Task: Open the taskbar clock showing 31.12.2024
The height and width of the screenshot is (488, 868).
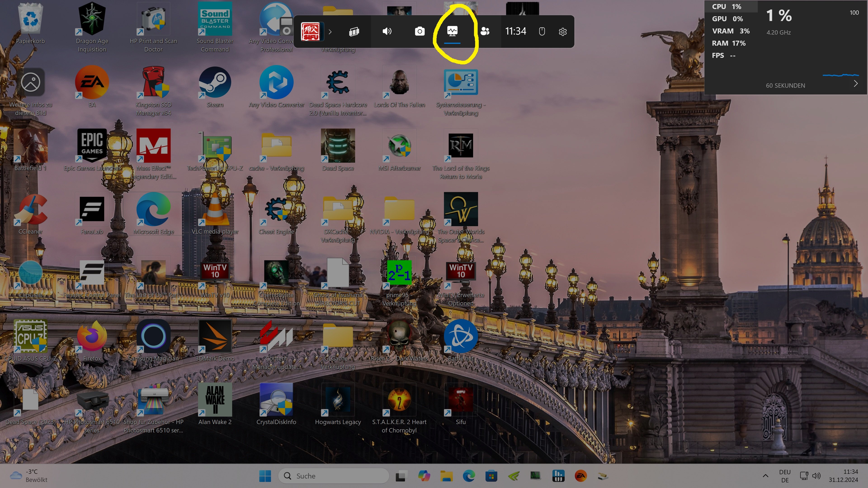Action: [x=843, y=476]
